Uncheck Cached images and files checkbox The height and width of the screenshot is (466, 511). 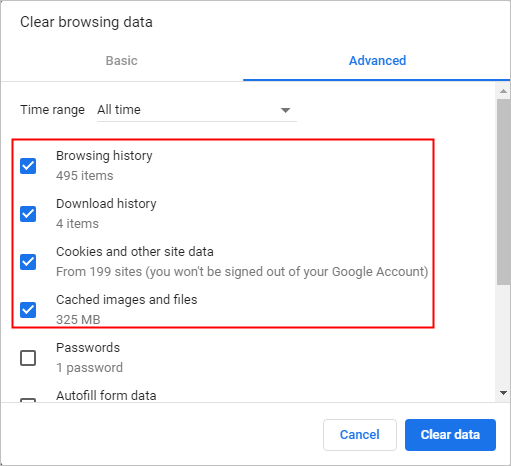click(x=28, y=310)
